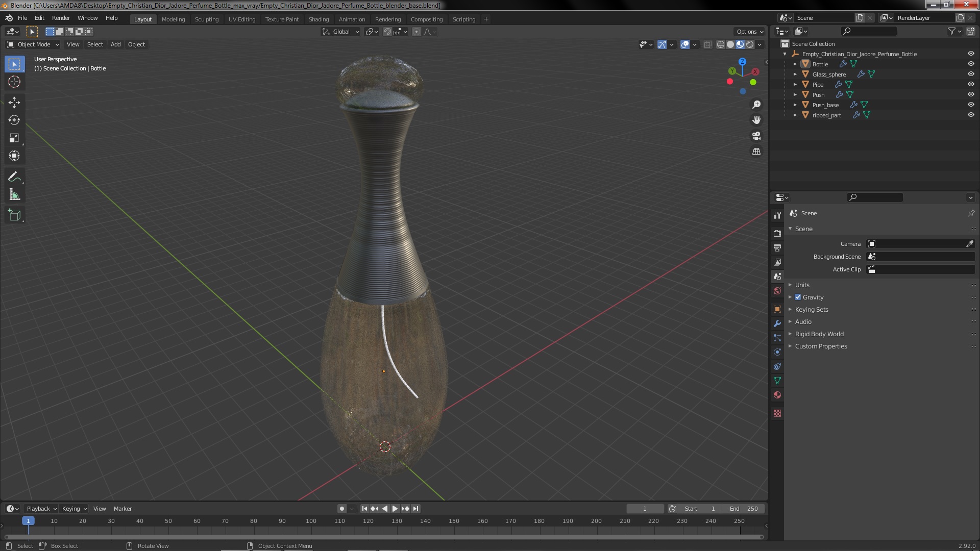The width and height of the screenshot is (980, 551).
Task: Hide the Bottle object in outliner
Action: pos(970,64)
